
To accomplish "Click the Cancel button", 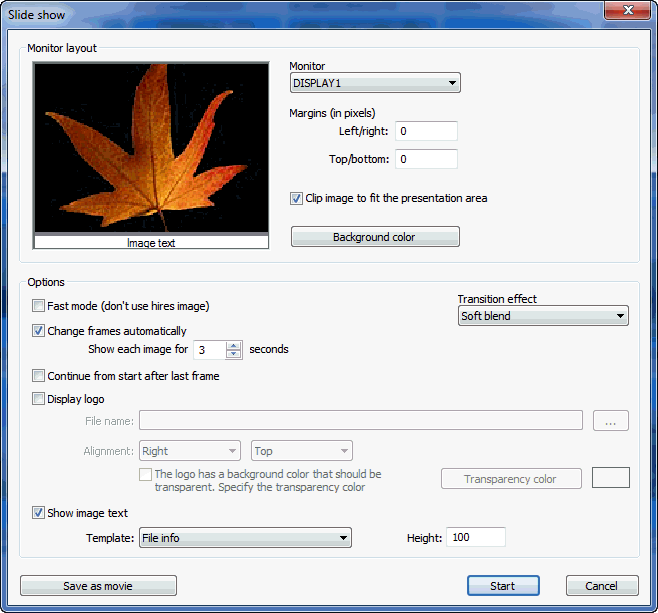I will pyautogui.click(x=602, y=586).
